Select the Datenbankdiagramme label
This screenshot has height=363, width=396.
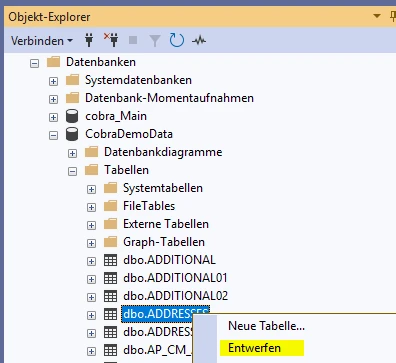tap(163, 152)
